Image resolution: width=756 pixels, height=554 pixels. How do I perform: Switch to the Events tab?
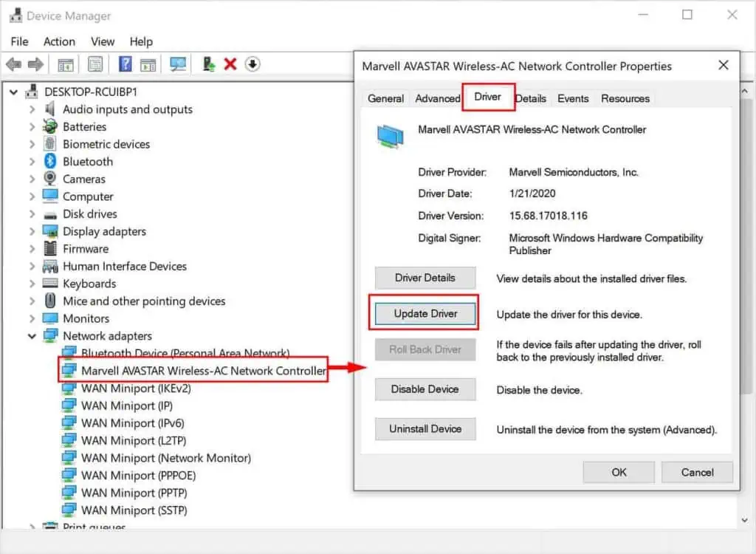[573, 98]
